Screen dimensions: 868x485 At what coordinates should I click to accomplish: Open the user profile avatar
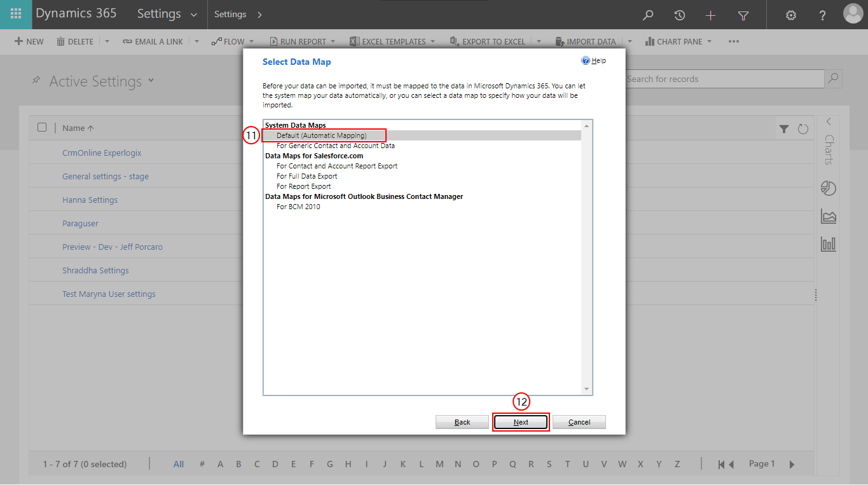click(853, 13)
